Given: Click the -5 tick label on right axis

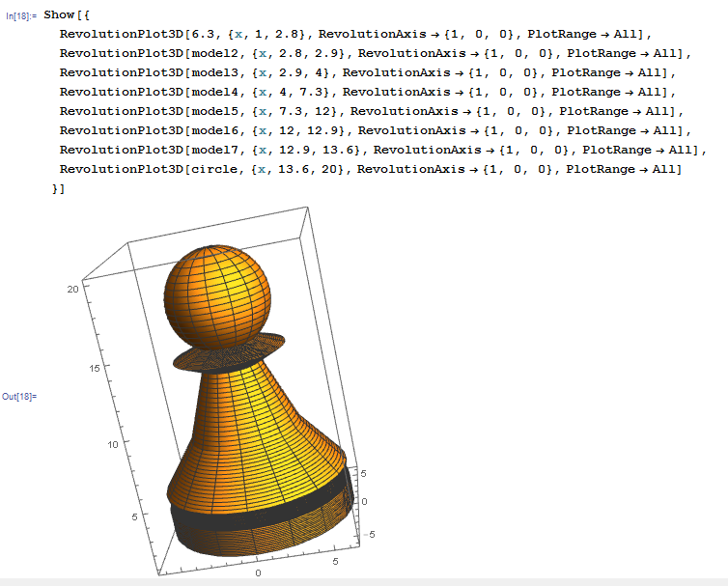Looking at the screenshot, I should tap(370, 535).
